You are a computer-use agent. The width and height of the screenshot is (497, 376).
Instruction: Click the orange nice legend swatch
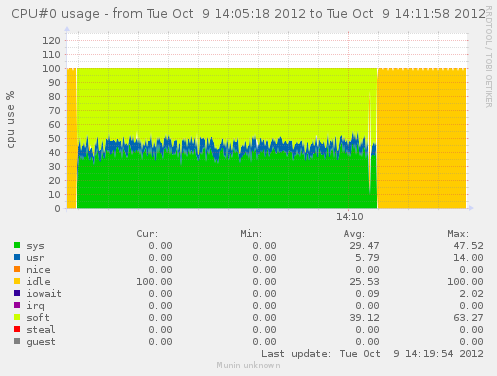(x=17, y=269)
